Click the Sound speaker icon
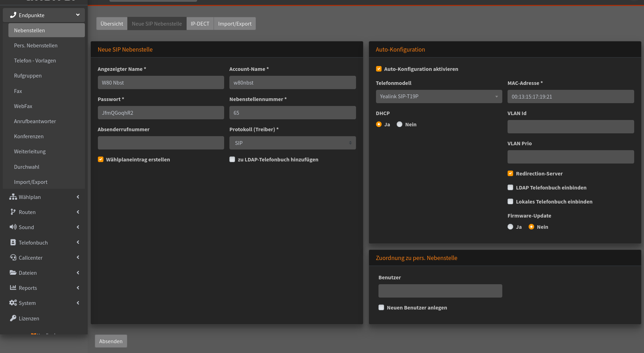 [x=13, y=227]
